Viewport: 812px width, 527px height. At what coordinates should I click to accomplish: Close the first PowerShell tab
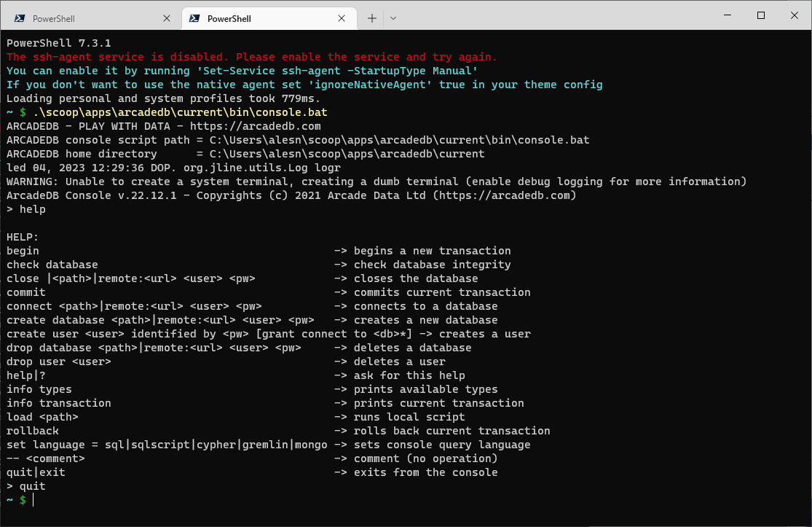coord(167,18)
